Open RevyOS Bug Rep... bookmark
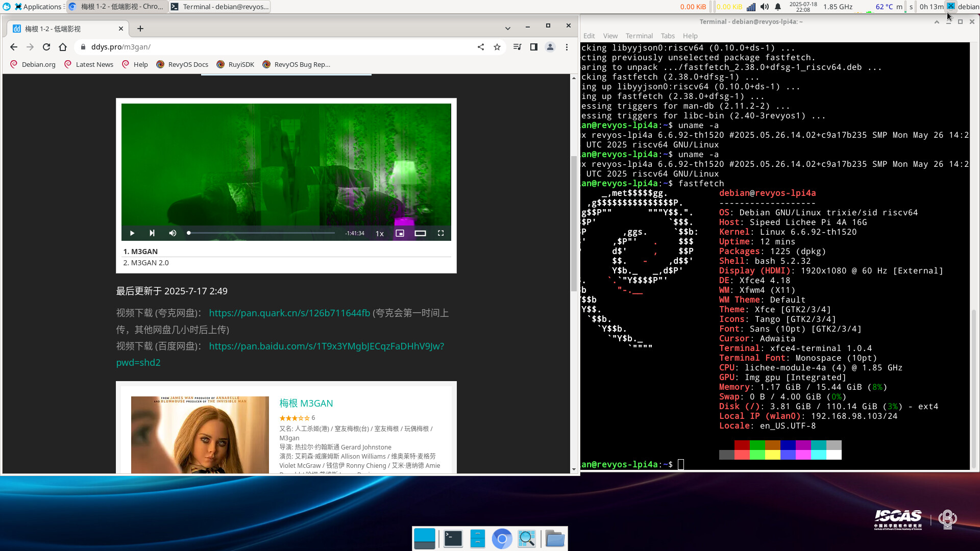 pyautogui.click(x=297, y=64)
